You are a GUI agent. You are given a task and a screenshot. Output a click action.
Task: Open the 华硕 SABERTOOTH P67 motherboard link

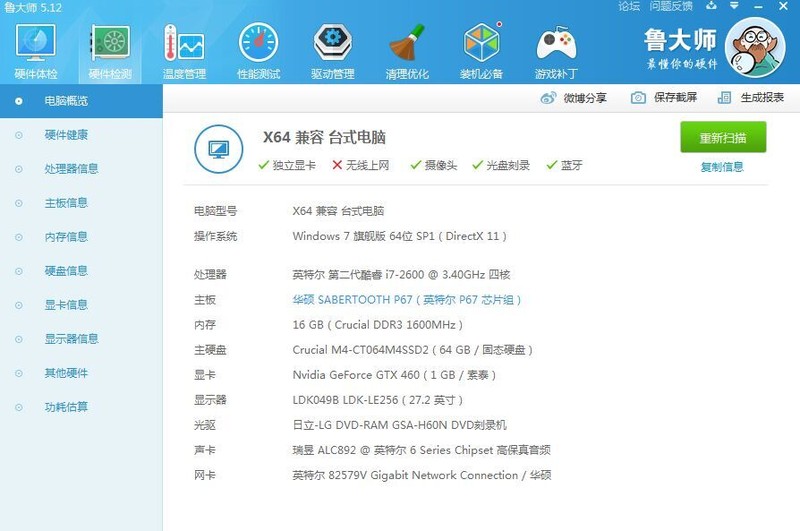pyautogui.click(x=407, y=300)
